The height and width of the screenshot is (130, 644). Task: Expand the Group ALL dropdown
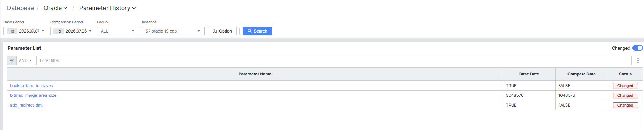pyautogui.click(x=118, y=31)
